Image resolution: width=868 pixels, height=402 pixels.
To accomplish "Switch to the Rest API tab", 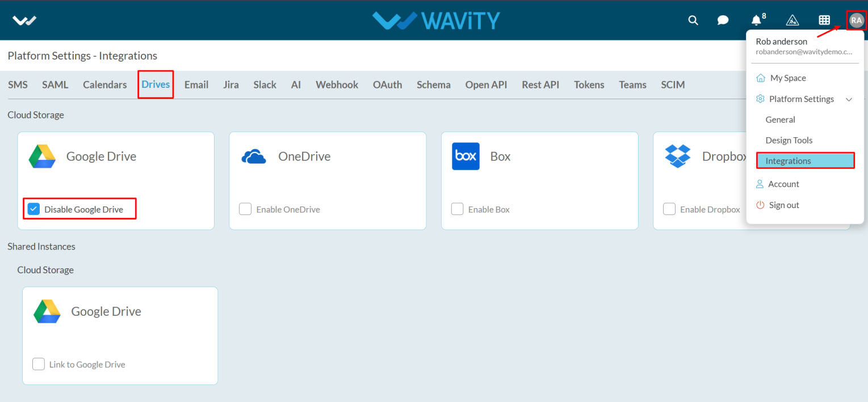I will 540,84.
